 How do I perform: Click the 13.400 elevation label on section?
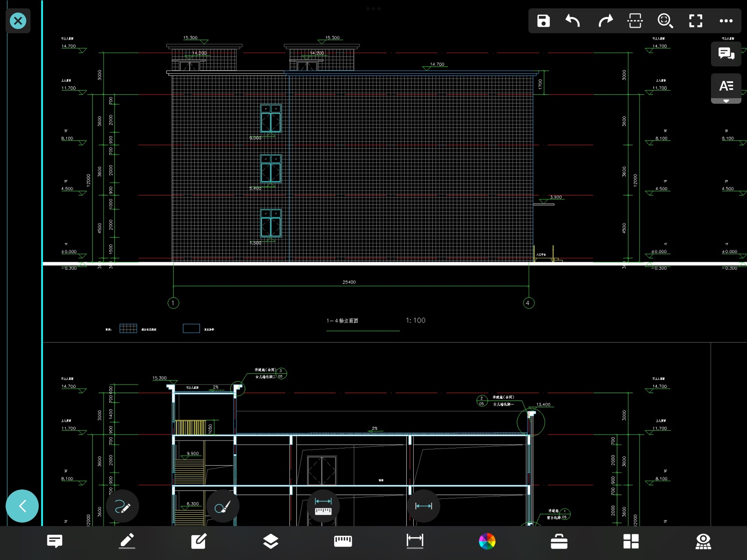pos(543,405)
